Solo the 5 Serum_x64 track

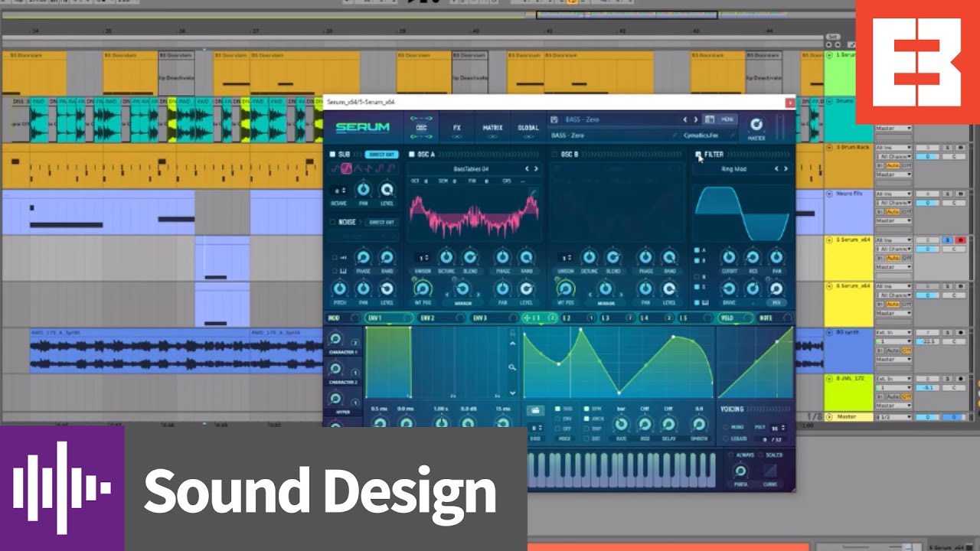[949, 240]
